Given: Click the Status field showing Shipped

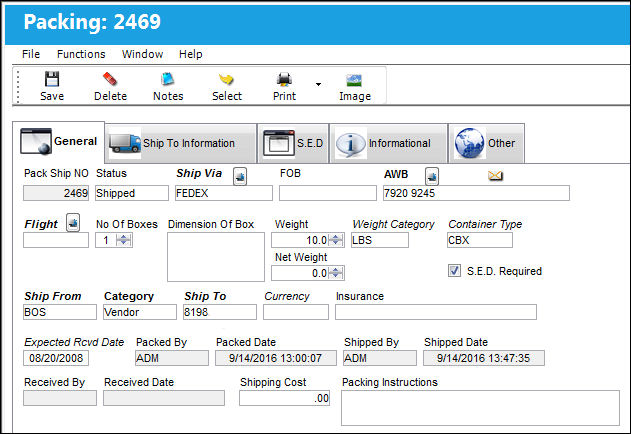Looking at the screenshot, I should [x=132, y=193].
